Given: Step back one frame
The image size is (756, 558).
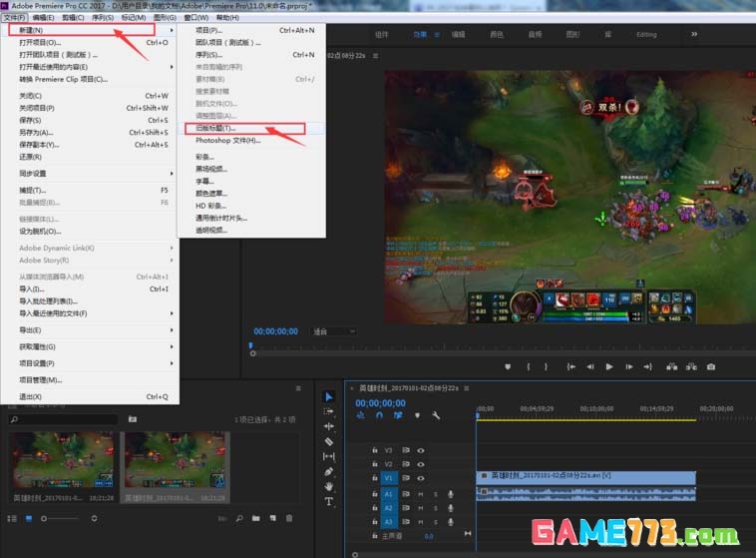Looking at the screenshot, I should [x=590, y=367].
